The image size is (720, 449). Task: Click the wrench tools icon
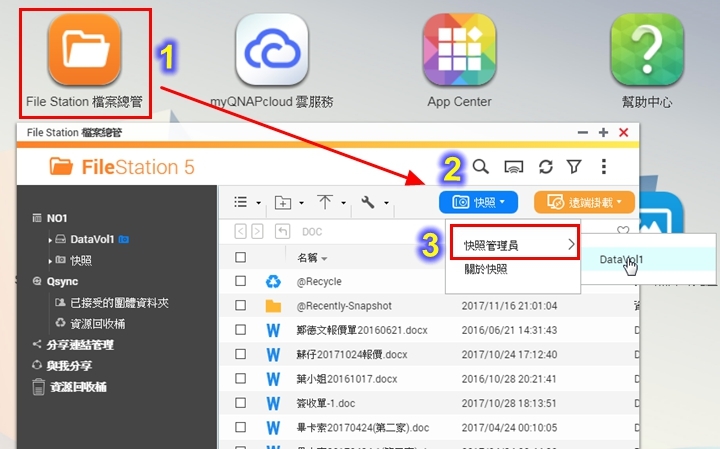point(368,202)
